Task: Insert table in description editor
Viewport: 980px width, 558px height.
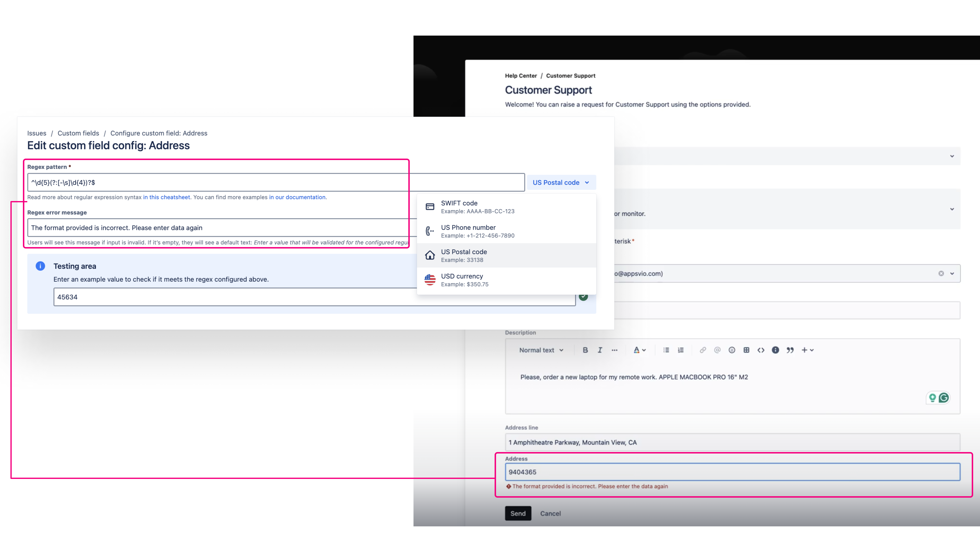Action: 746,350
